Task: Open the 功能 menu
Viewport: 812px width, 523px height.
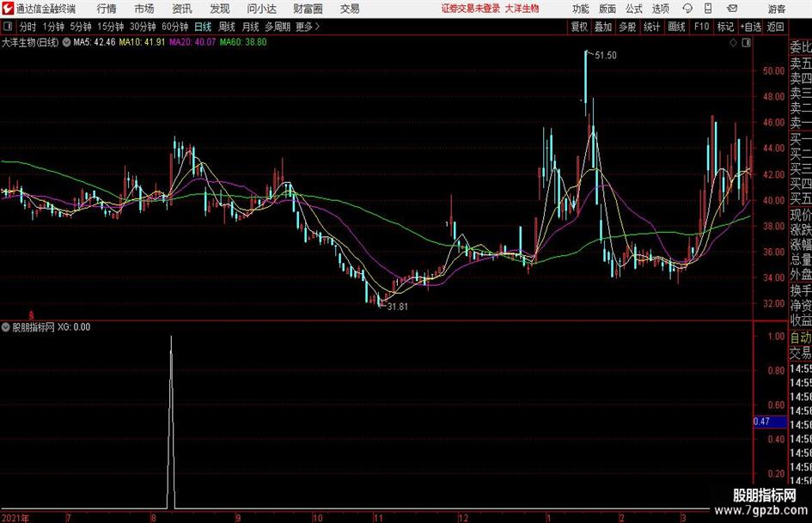Action: 581,9
